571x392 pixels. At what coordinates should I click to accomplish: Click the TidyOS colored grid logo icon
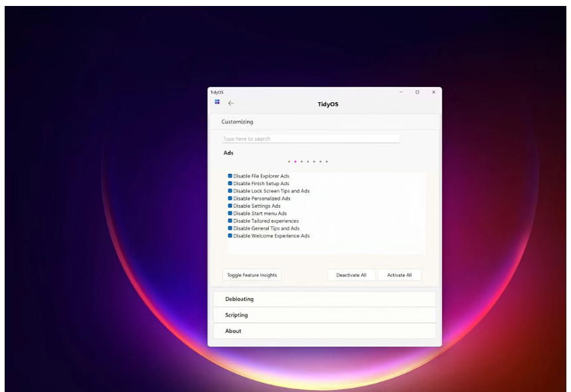[217, 102]
